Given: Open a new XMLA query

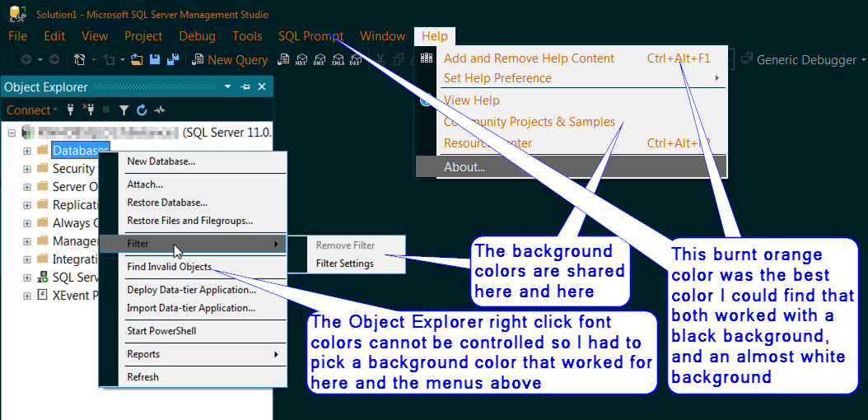Looking at the screenshot, I should pos(338,60).
